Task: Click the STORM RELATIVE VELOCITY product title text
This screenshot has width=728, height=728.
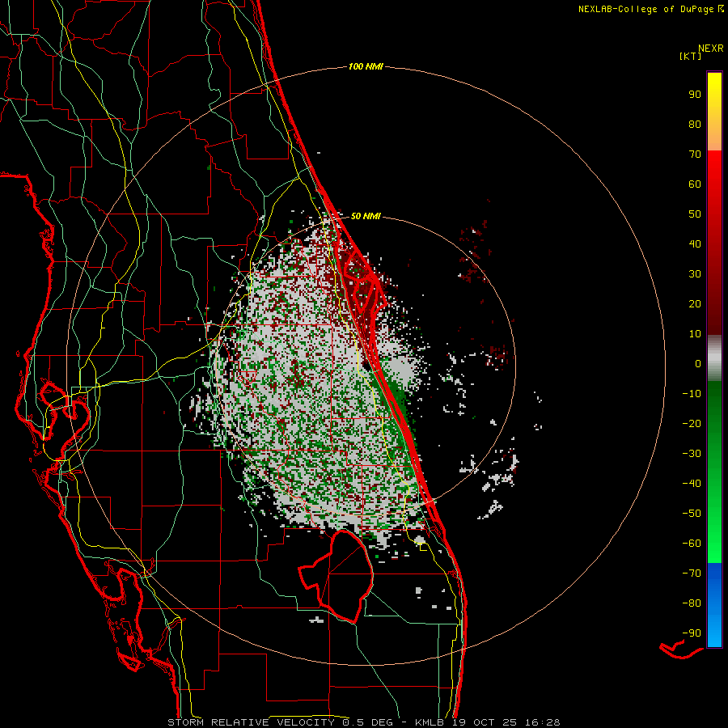Action: (x=251, y=722)
